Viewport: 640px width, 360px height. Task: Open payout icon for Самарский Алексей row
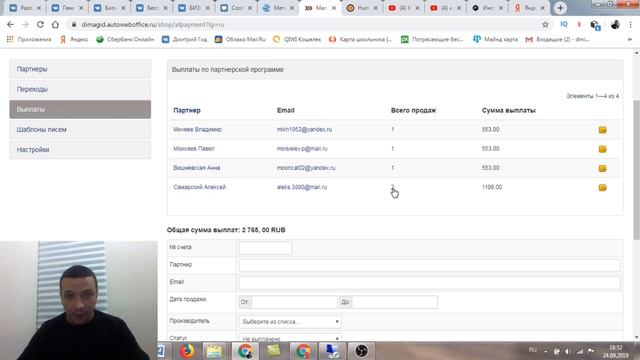tap(602, 187)
